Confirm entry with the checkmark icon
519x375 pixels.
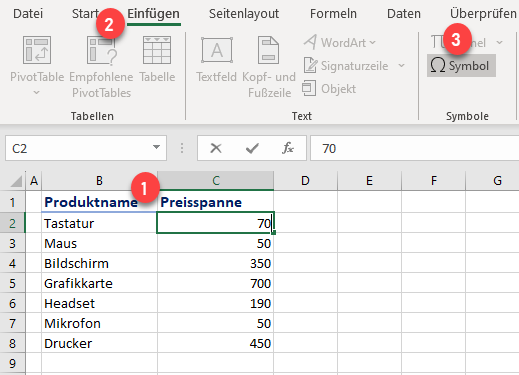click(x=252, y=148)
